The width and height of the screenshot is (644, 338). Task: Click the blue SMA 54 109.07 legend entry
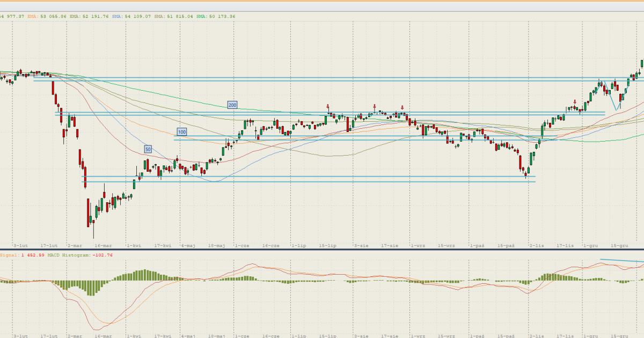pyautogui.click(x=130, y=17)
